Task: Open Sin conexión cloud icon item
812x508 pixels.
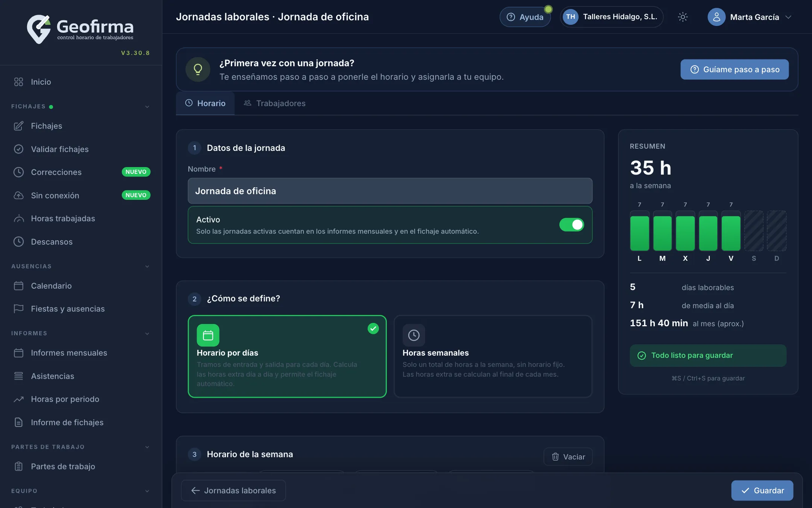Action: tap(18, 195)
